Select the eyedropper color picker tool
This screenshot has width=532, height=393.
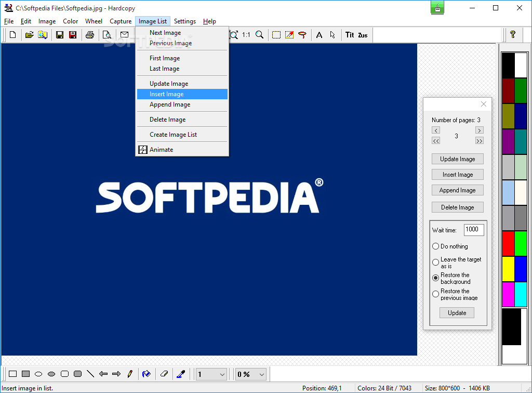pyautogui.click(x=181, y=374)
